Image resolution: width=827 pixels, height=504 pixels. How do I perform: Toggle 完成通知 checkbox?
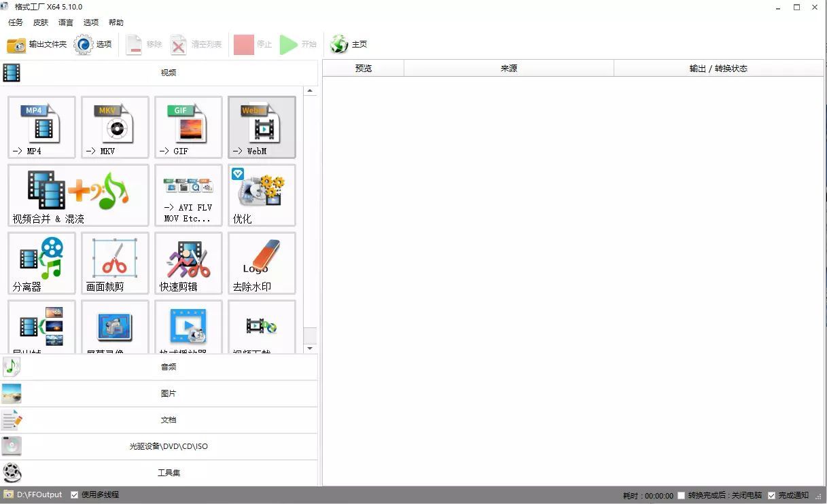(771, 495)
